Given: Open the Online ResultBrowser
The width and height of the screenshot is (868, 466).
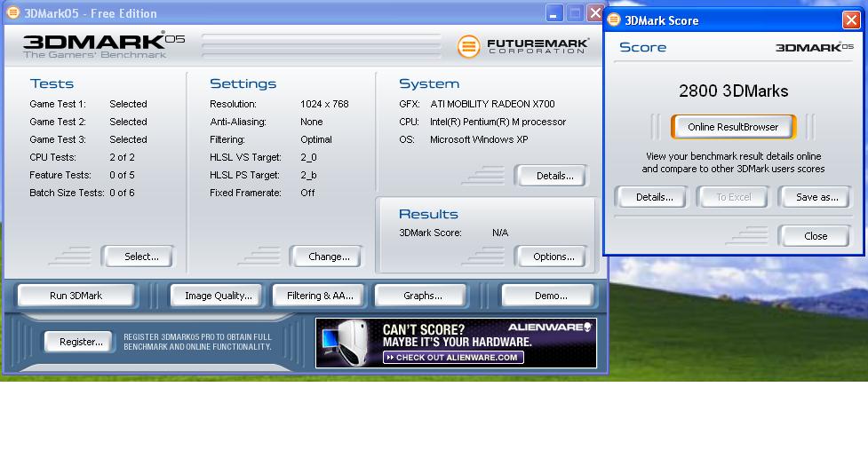Looking at the screenshot, I should (733, 127).
